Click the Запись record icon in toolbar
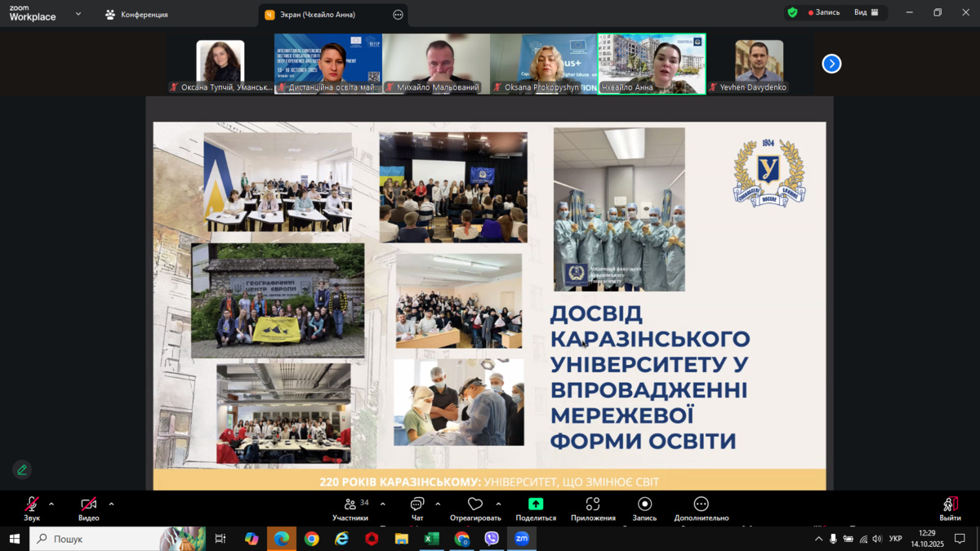The height and width of the screenshot is (551, 980). click(x=644, y=504)
